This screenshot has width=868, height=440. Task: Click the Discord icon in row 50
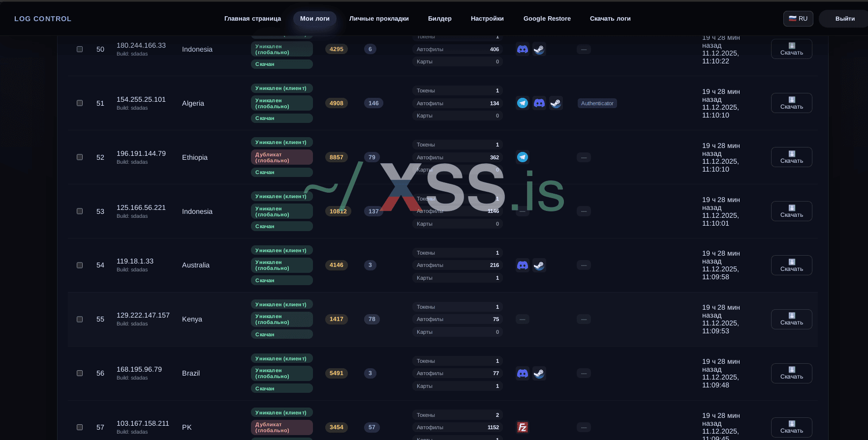[x=523, y=49]
